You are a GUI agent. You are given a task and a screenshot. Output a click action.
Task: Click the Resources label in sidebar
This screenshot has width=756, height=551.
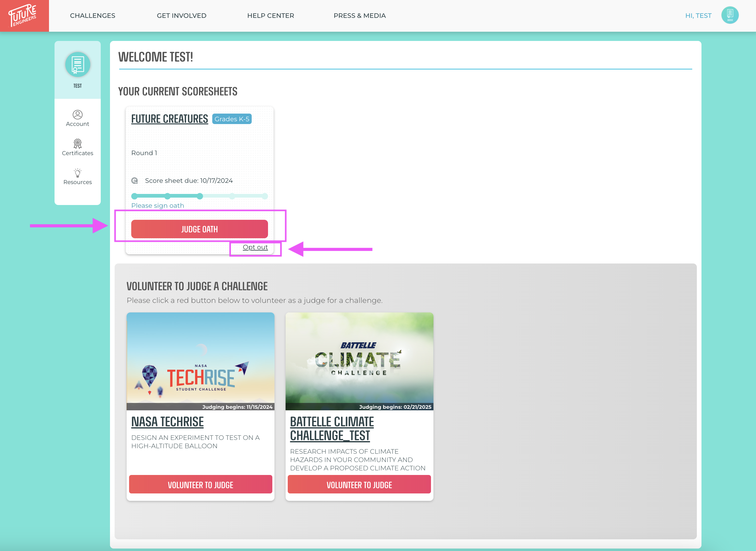click(x=77, y=182)
